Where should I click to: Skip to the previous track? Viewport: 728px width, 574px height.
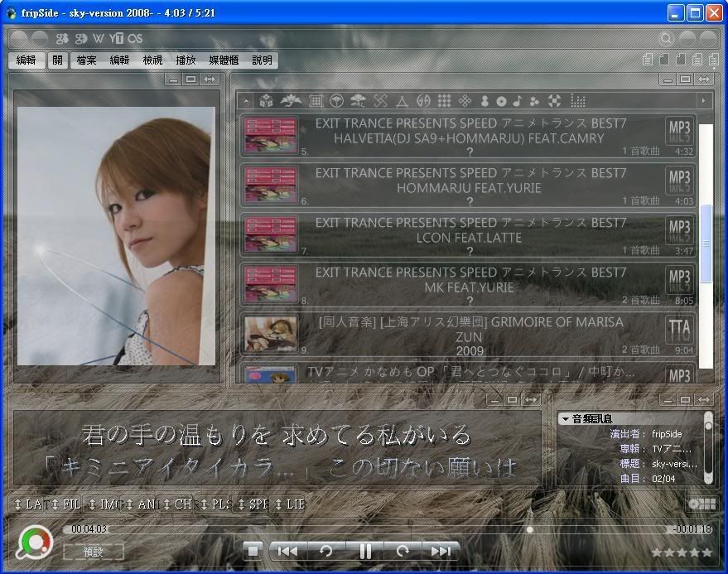pos(287,551)
